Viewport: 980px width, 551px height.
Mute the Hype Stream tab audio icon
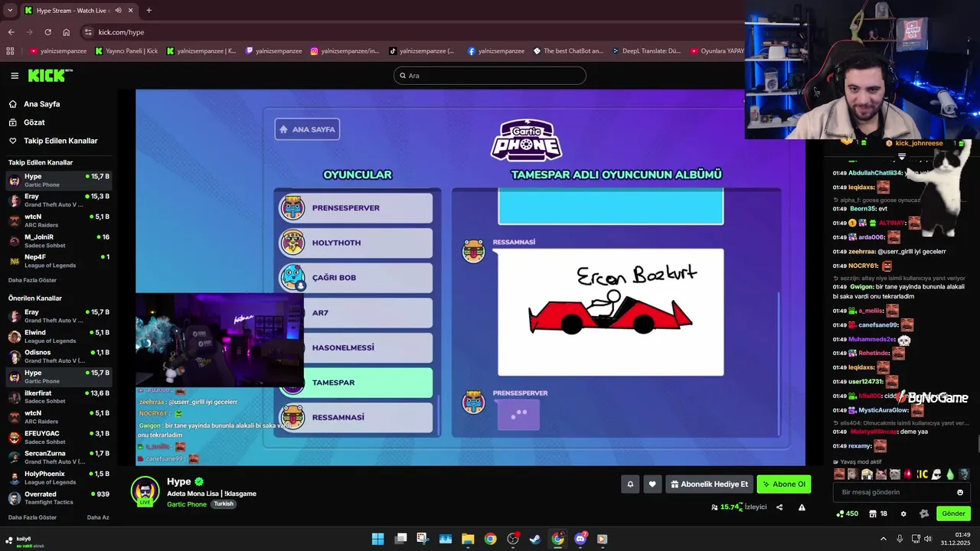[x=118, y=11]
